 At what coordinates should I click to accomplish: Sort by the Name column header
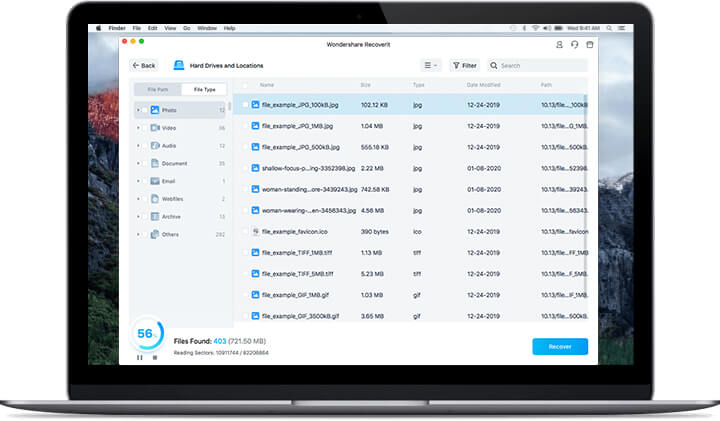pos(267,85)
